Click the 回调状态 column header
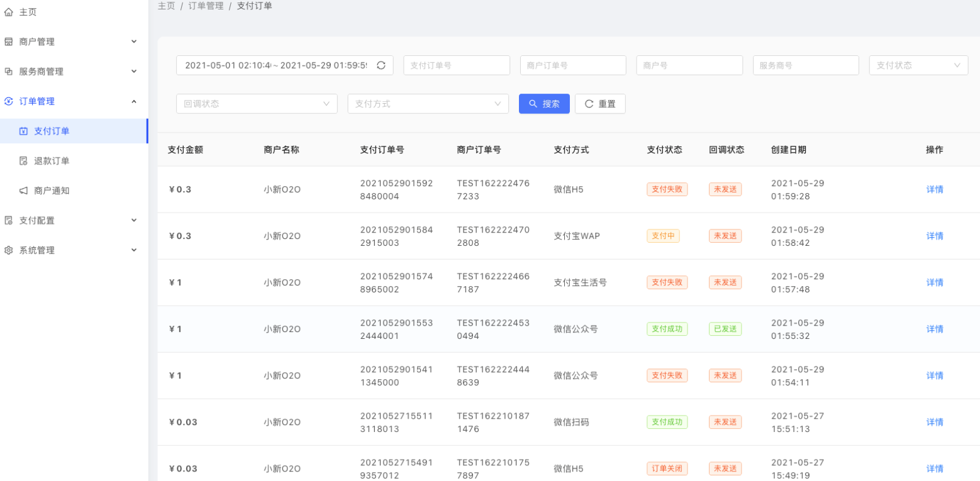 [727, 150]
